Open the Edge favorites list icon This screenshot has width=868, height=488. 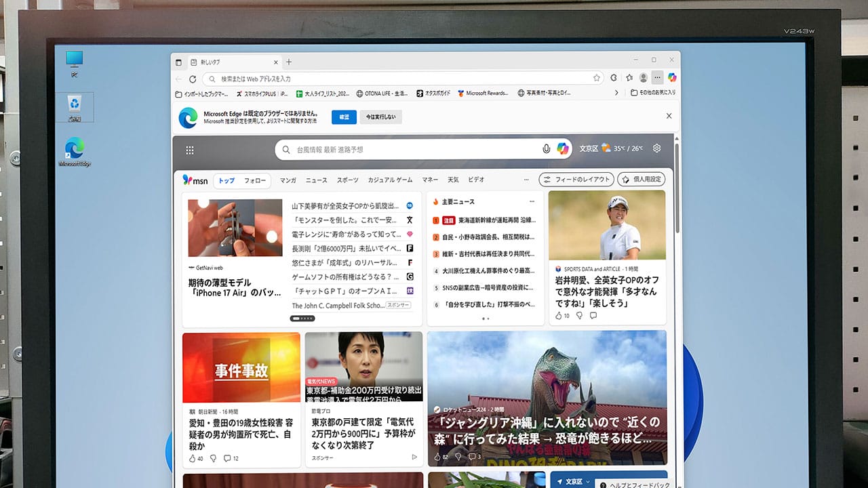[x=629, y=78]
